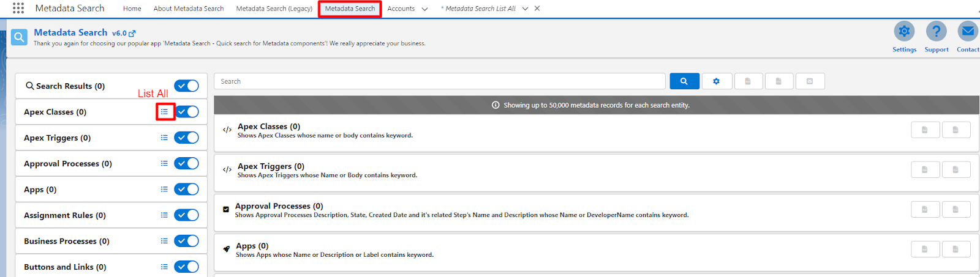Expand the Metadata Search List All tab chevron
Image resolution: width=980 pixels, height=277 pixels.
(x=525, y=9)
